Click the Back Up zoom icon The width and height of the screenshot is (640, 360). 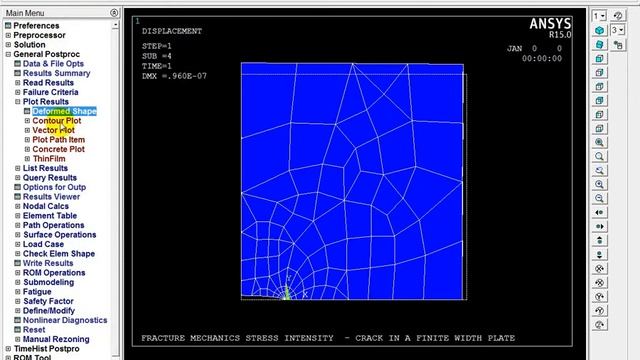tap(599, 171)
